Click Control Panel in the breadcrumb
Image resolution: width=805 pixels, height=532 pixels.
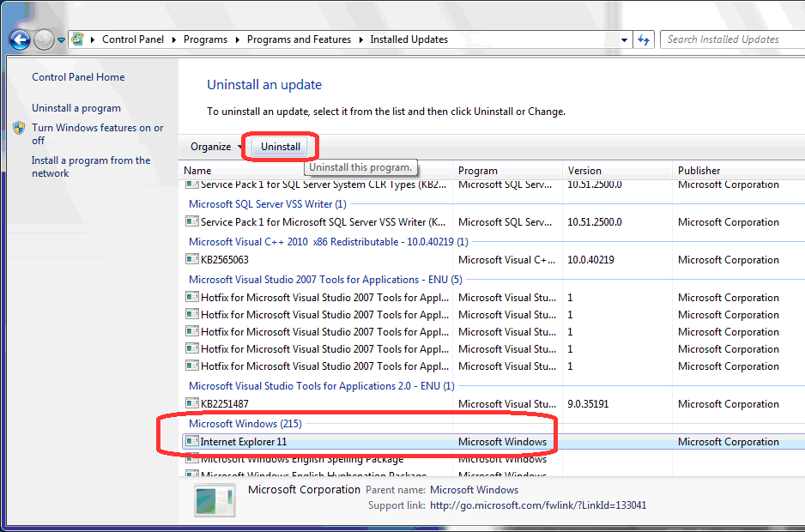pos(133,39)
